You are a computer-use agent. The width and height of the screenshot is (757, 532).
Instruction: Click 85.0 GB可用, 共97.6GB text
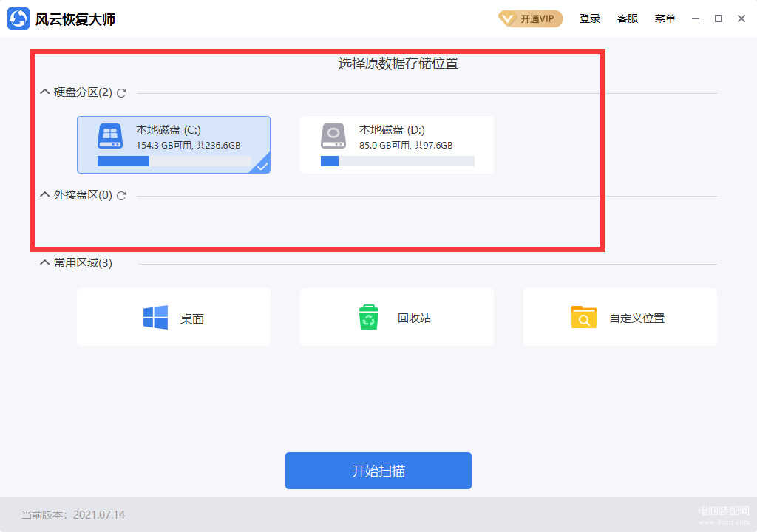click(406, 146)
